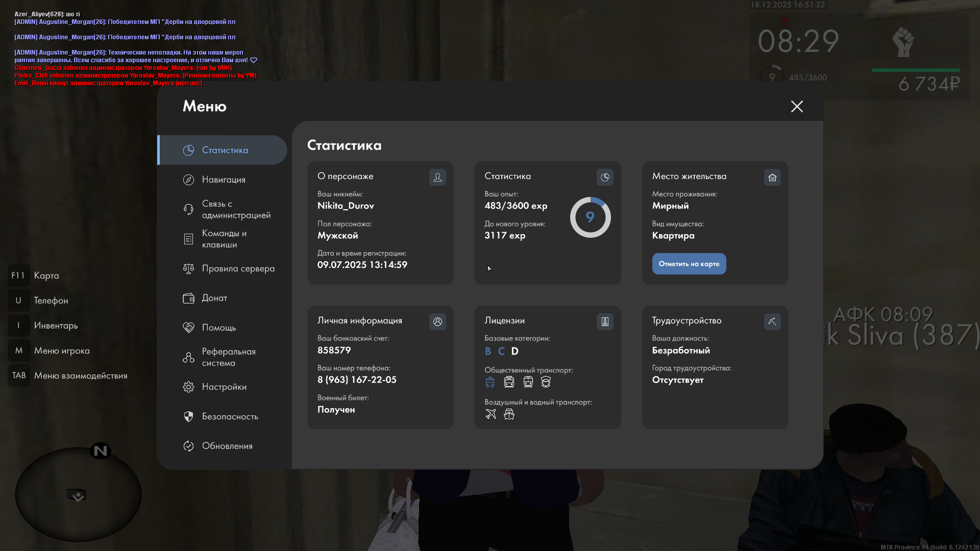
Task: Select Безопасность in the sidebar
Action: pyautogui.click(x=229, y=416)
